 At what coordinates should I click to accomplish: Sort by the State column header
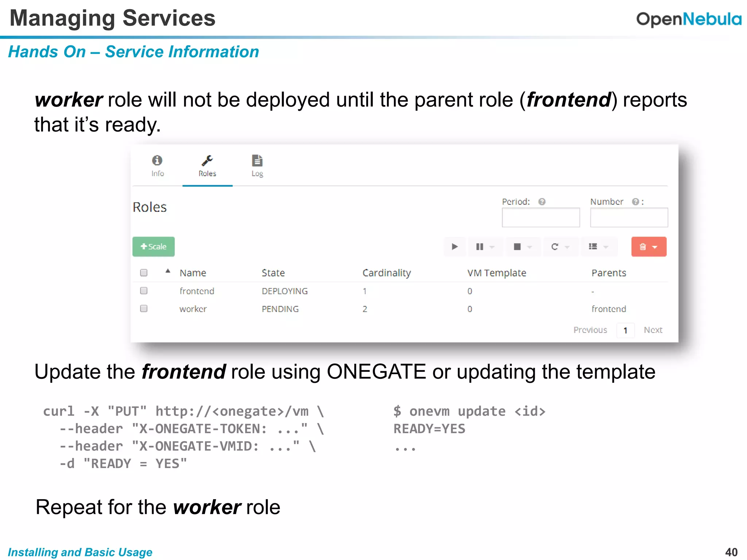point(273,273)
